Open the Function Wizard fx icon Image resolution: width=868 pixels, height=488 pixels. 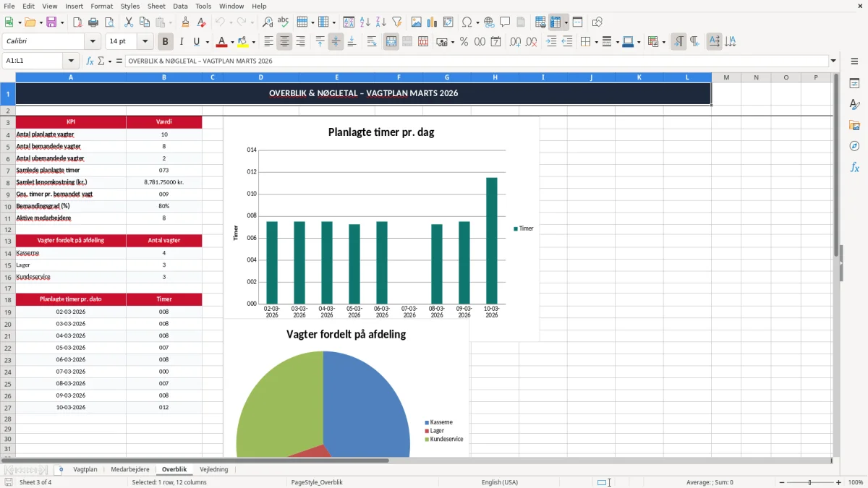click(90, 61)
